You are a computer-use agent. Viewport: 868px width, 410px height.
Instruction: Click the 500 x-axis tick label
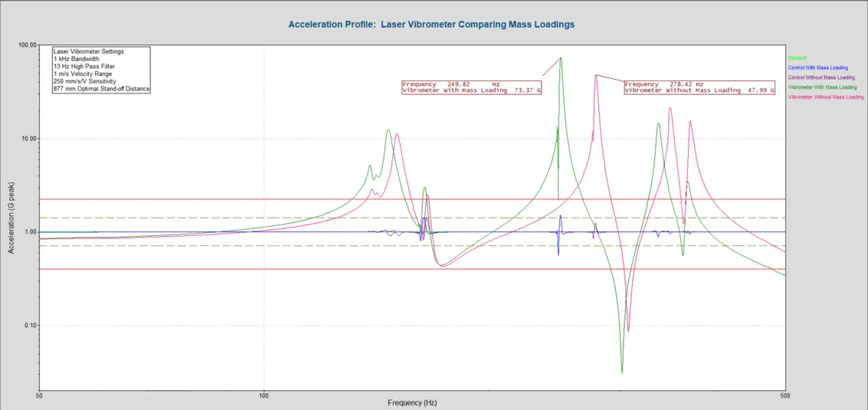[785, 397]
